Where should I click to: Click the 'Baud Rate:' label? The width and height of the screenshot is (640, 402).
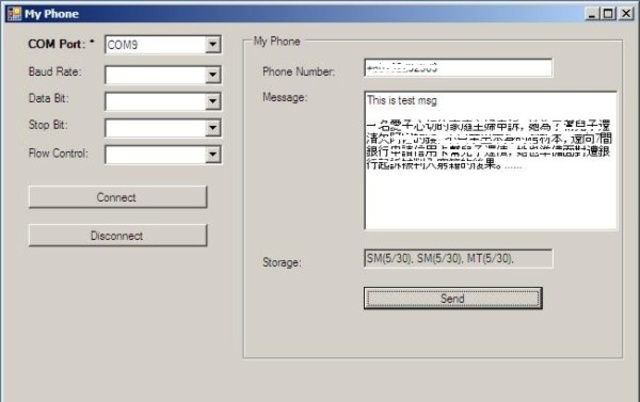point(55,71)
